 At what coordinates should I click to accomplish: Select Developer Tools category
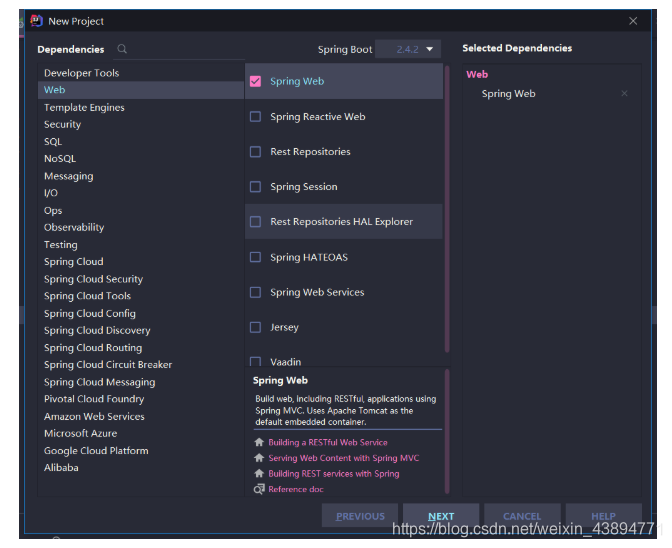coord(141,73)
